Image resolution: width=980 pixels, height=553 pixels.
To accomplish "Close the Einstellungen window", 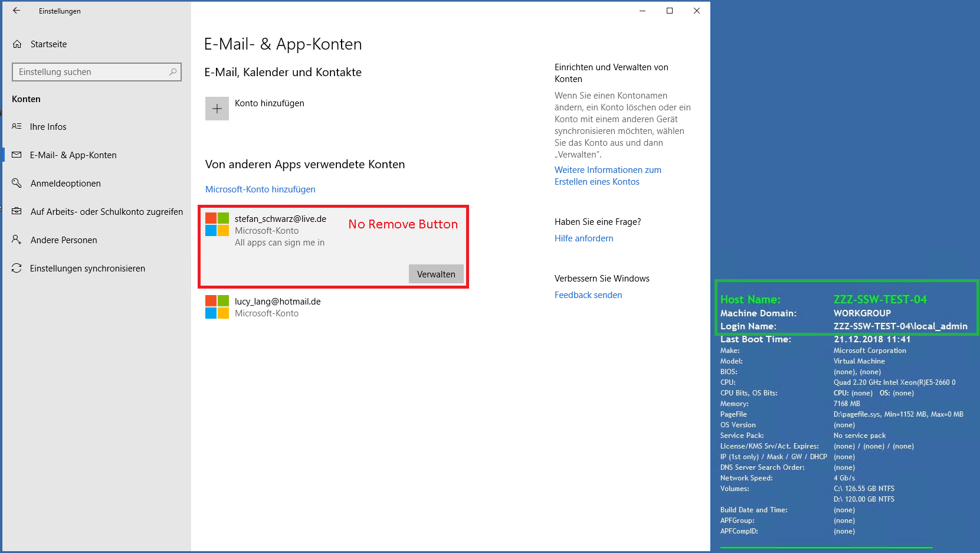I will (697, 11).
